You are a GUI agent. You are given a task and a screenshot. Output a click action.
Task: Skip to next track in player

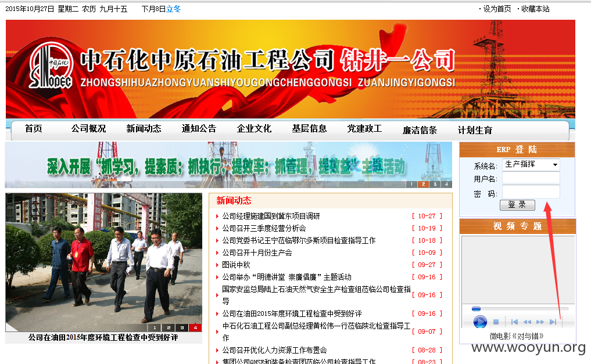point(553,322)
